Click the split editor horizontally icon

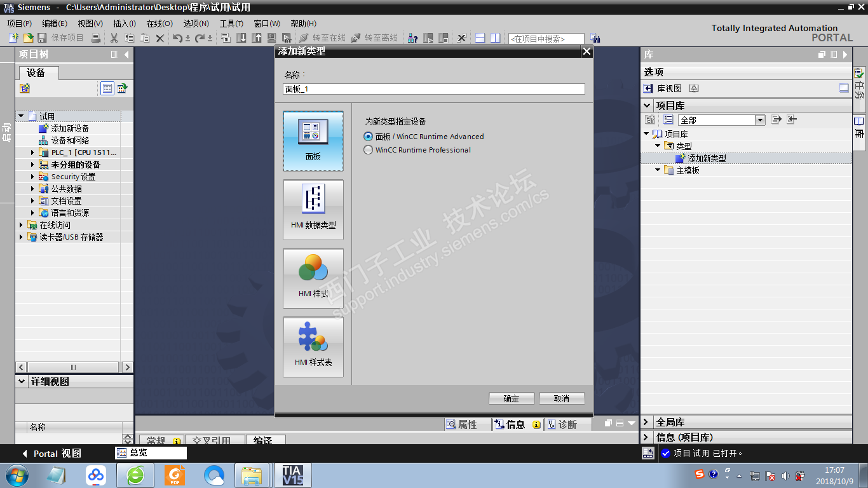480,38
